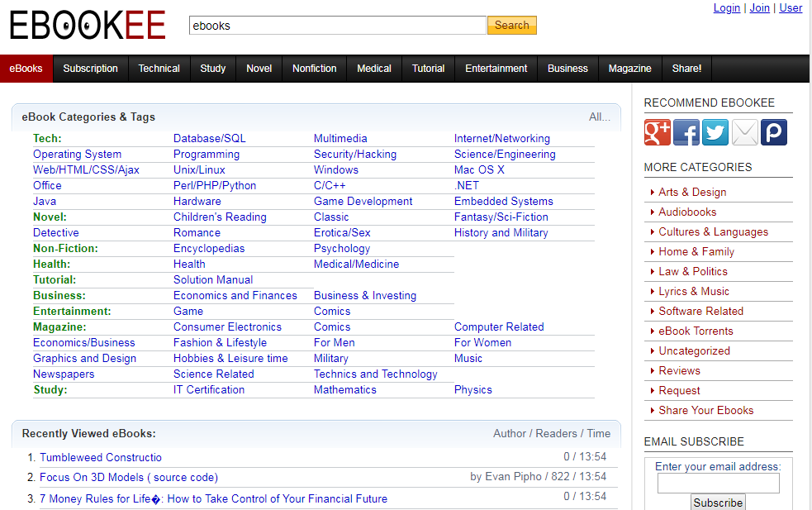
Task: Open Technics and Technology magazines
Action: point(376,374)
